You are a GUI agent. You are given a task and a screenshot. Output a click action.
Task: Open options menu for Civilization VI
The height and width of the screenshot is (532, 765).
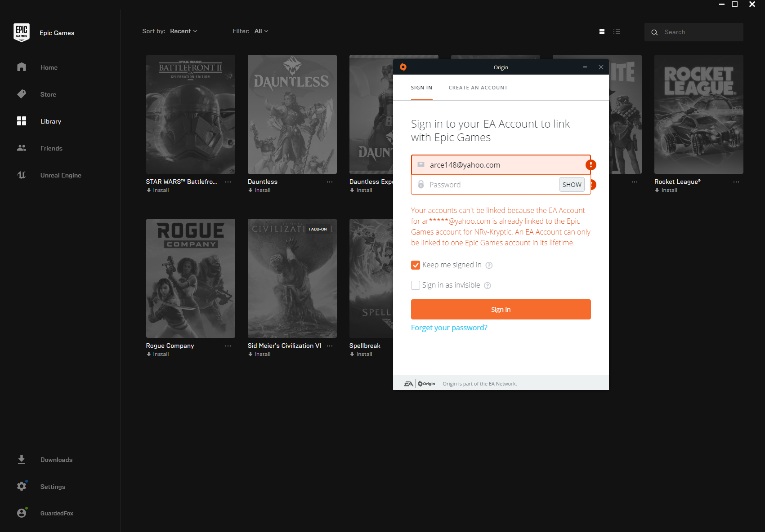tap(330, 346)
